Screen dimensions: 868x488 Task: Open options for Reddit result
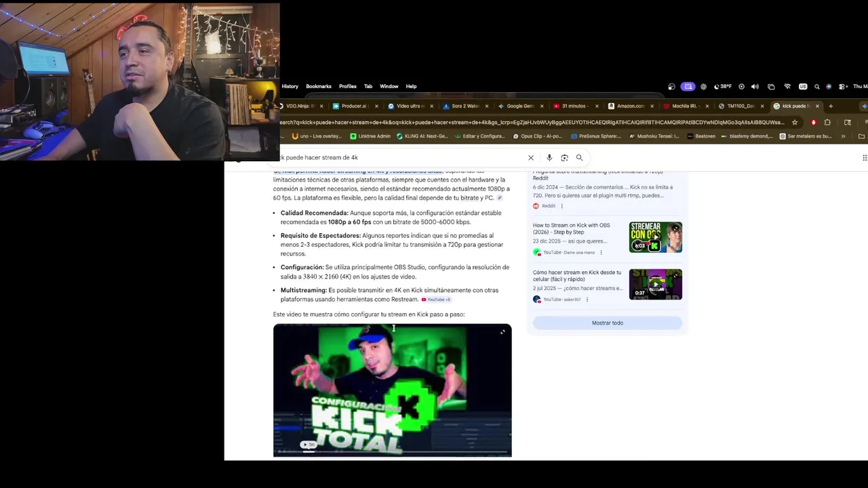coord(561,206)
